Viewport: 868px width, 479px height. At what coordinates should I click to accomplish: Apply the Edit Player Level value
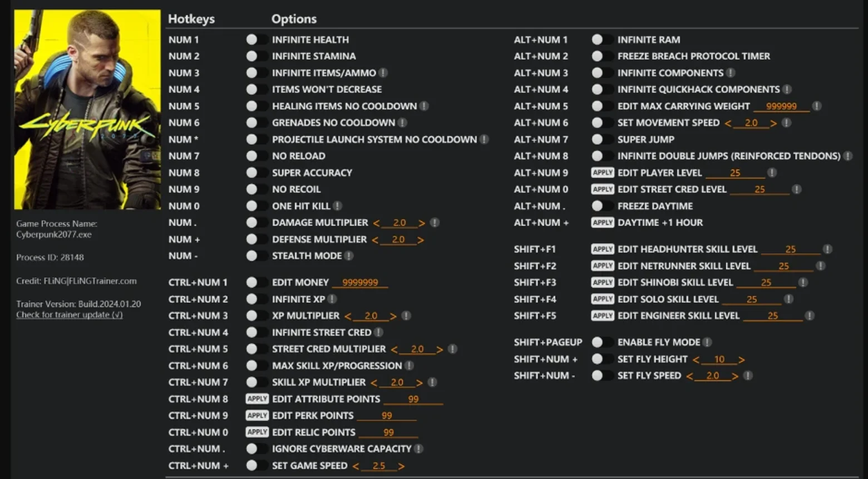pyautogui.click(x=603, y=173)
